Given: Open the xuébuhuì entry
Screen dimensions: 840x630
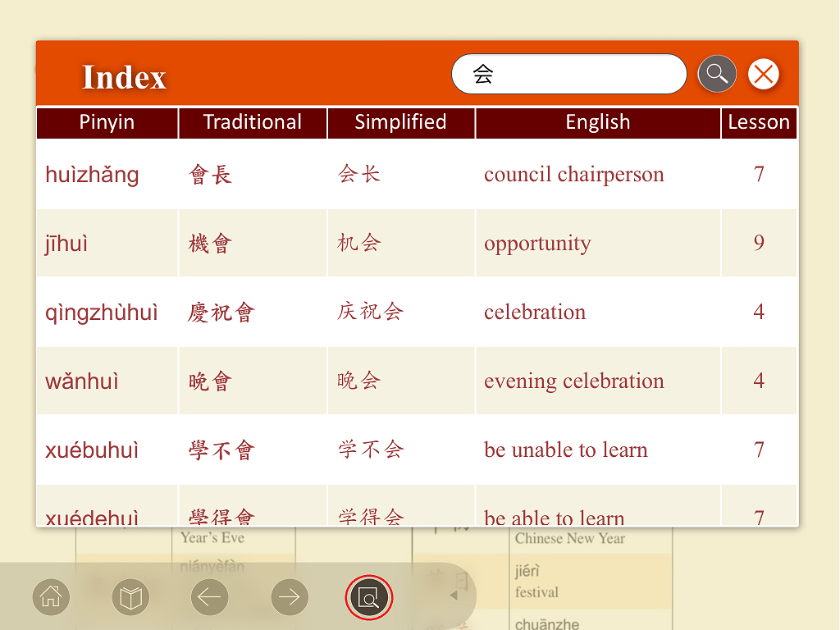Looking at the screenshot, I should coord(92,450).
